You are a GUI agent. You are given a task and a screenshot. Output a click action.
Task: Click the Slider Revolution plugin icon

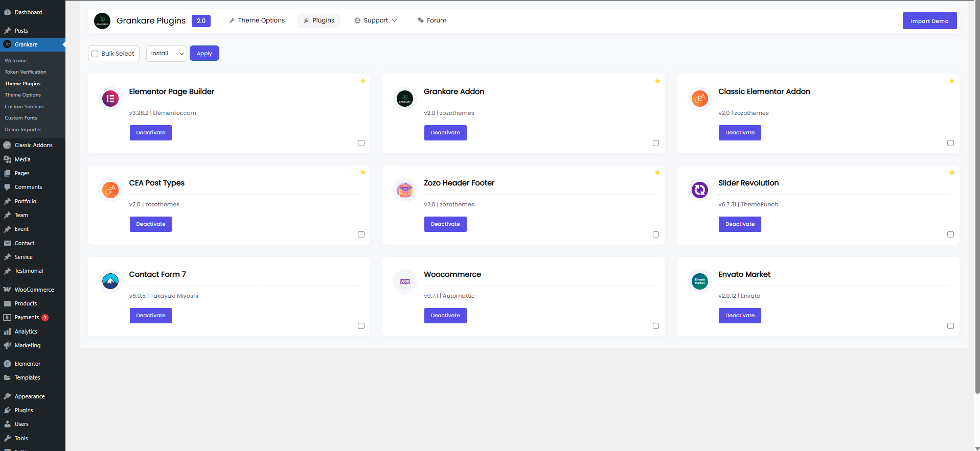click(x=699, y=190)
